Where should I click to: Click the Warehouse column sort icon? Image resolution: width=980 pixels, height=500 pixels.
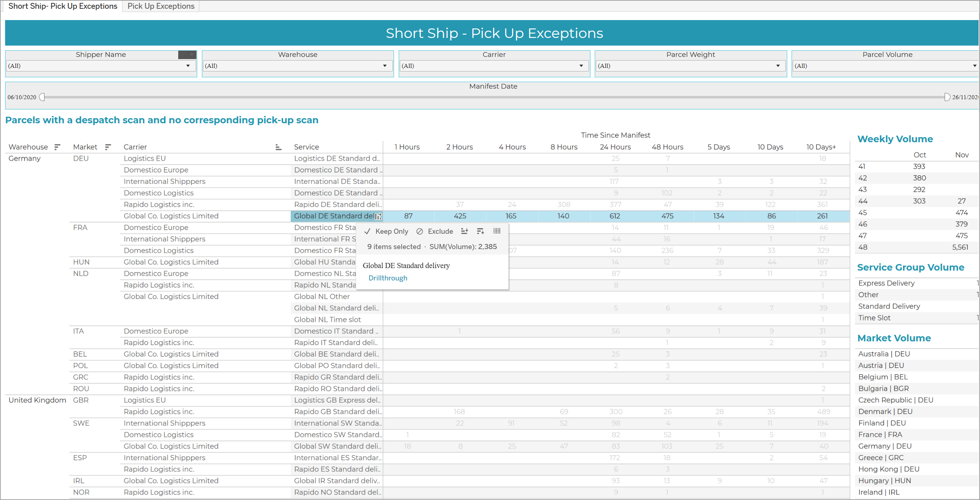pos(57,147)
